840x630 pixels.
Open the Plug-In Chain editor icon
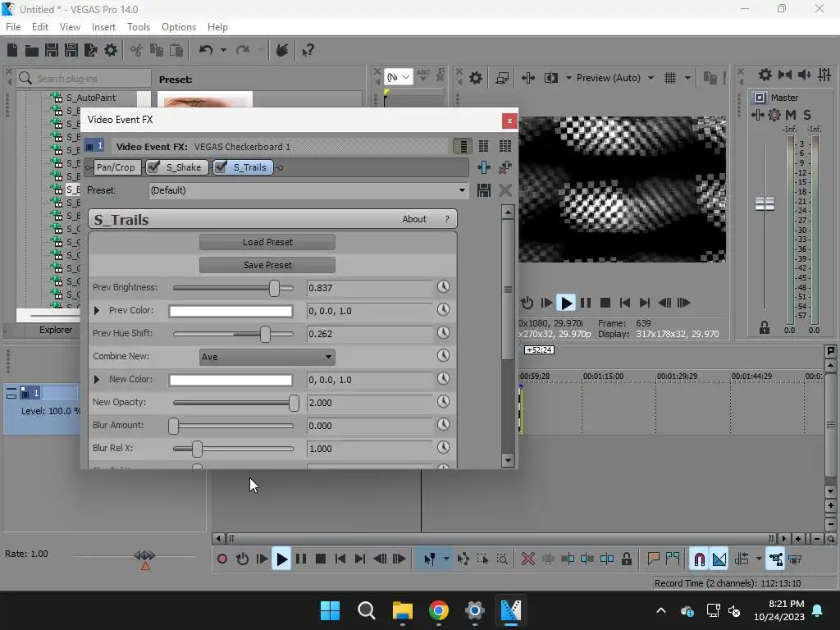(484, 167)
